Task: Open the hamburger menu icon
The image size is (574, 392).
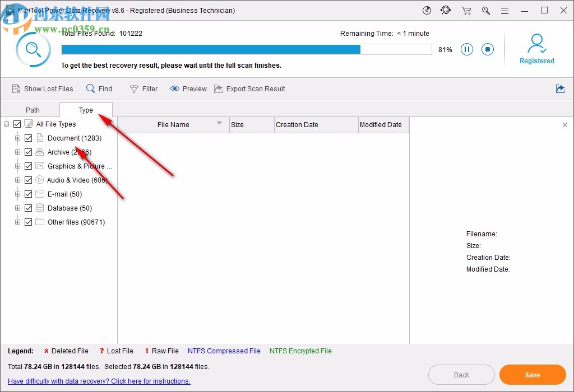Action: [x=505, y=11]
